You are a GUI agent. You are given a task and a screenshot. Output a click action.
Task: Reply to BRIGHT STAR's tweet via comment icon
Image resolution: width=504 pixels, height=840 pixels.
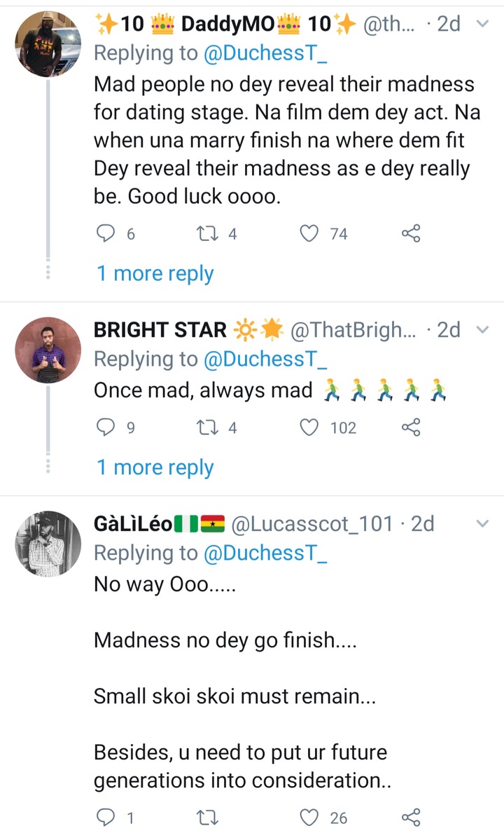click(x=104, y=427)
